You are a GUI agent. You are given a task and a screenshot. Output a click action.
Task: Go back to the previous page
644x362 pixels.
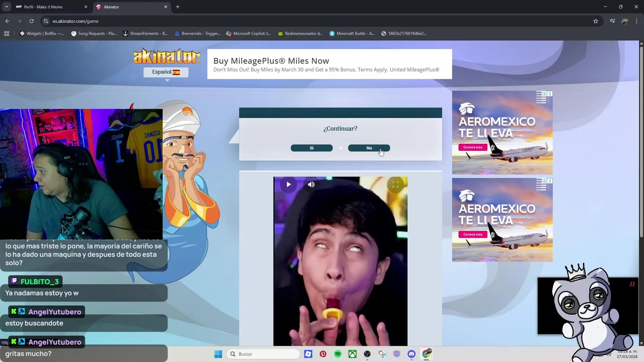click(x=7, y=21)
